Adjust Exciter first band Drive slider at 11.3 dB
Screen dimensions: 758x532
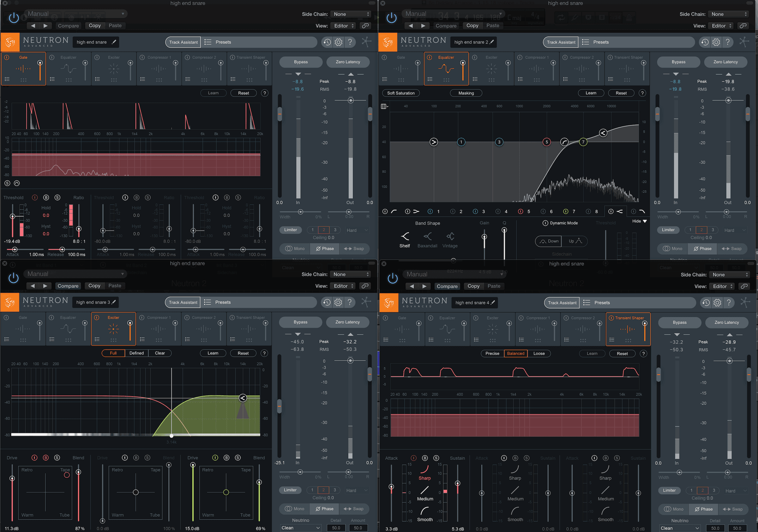(x=12, y=479)
